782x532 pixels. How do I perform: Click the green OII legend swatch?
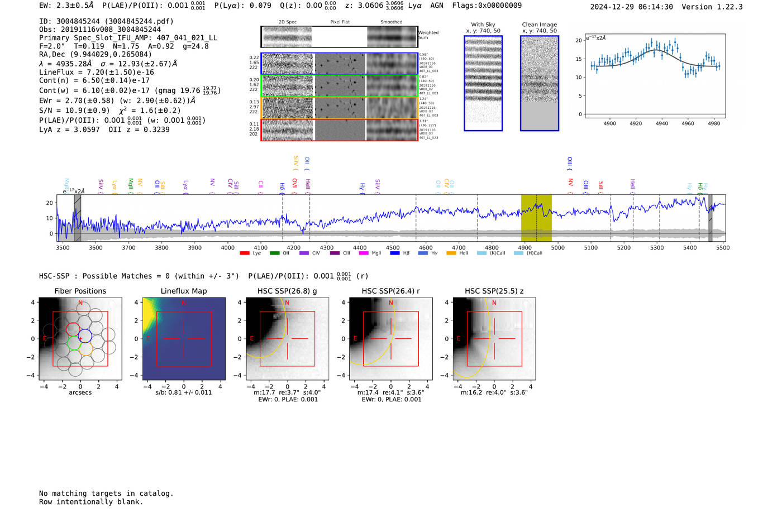[274, 253]
